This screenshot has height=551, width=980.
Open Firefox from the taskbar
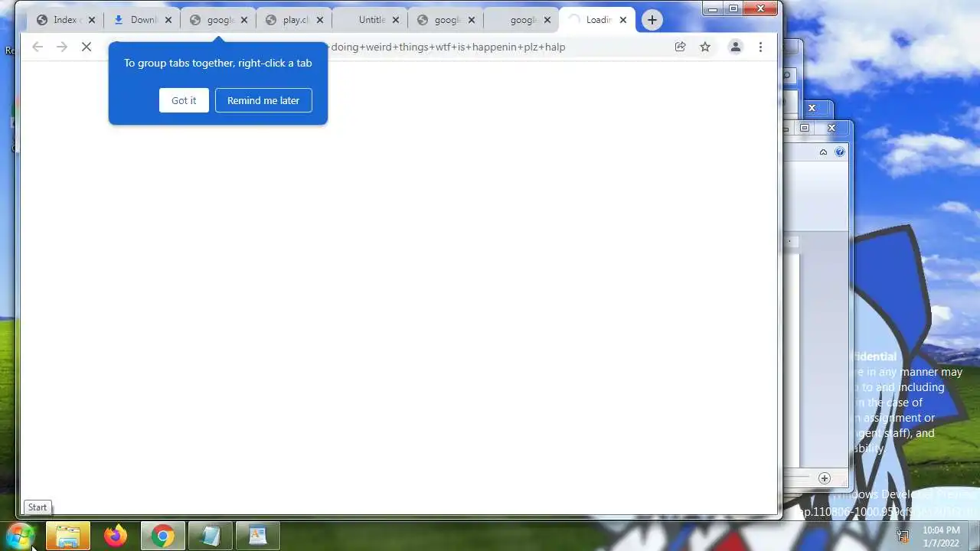point(116,536)
